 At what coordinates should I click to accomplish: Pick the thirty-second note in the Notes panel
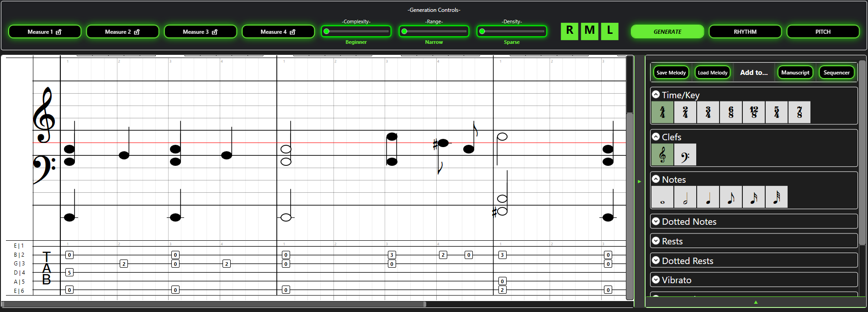click(x=777, y=197)
